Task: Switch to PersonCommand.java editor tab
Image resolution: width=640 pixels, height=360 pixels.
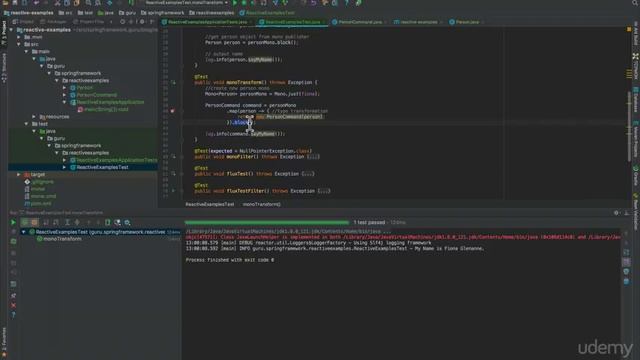Action: point(360,22)
